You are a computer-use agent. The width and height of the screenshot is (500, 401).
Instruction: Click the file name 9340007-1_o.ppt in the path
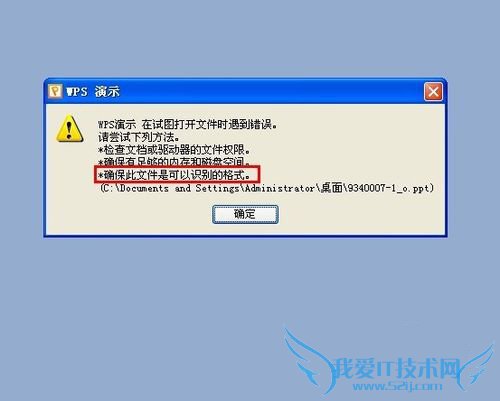387,188
